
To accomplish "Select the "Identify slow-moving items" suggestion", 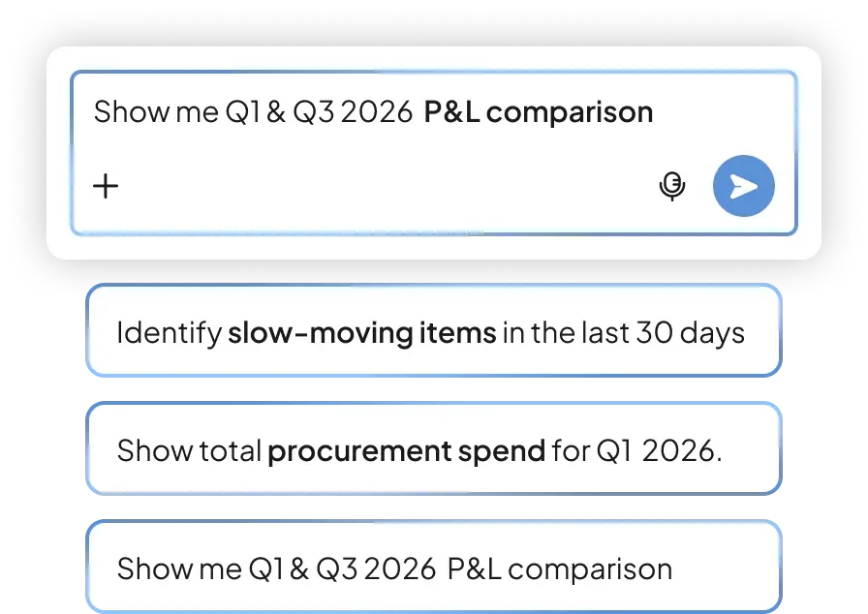I will 432,331.
